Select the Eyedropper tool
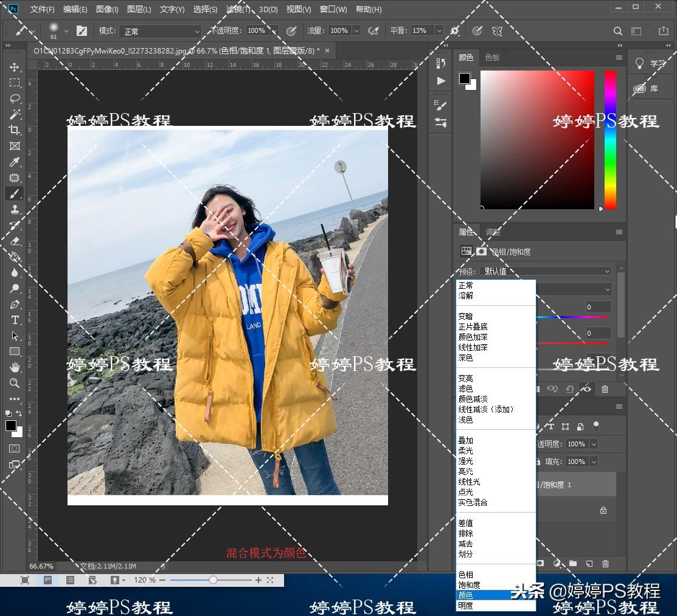The width and height of the screenshot is (677, 616). (x=14, y=162)
